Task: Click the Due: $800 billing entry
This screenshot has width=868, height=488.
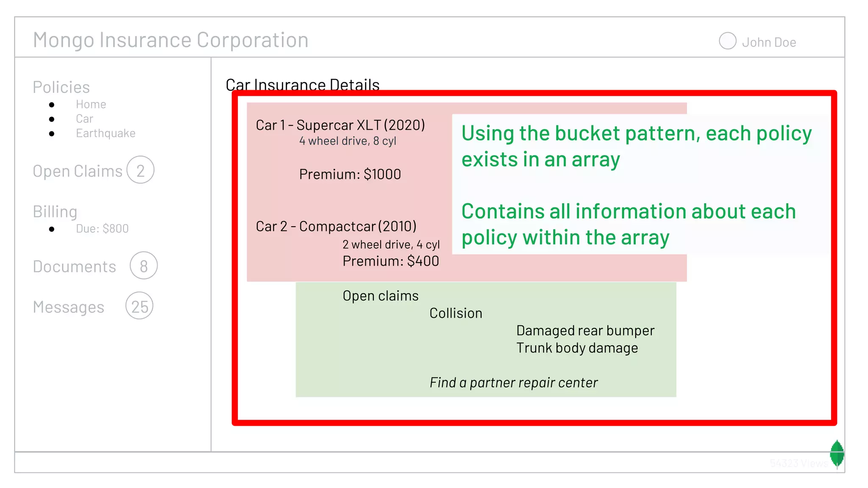Action: coord(102,229)
